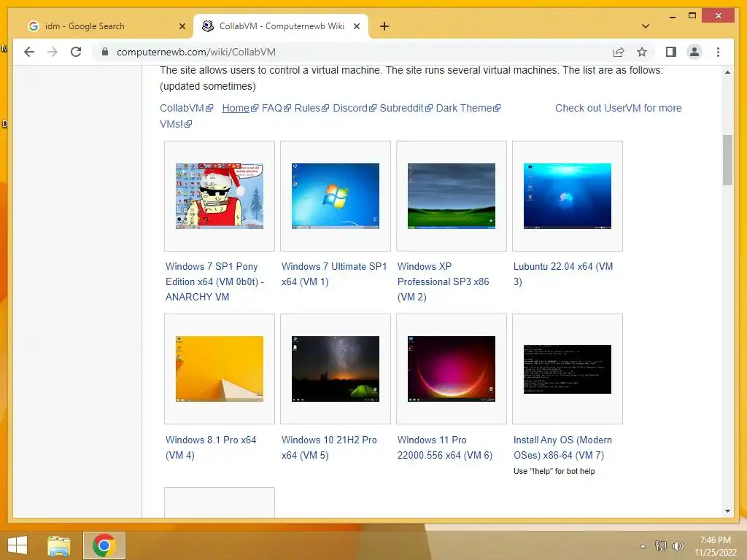Open Windows XP Professional thumbnail

[x=452, y=195]
